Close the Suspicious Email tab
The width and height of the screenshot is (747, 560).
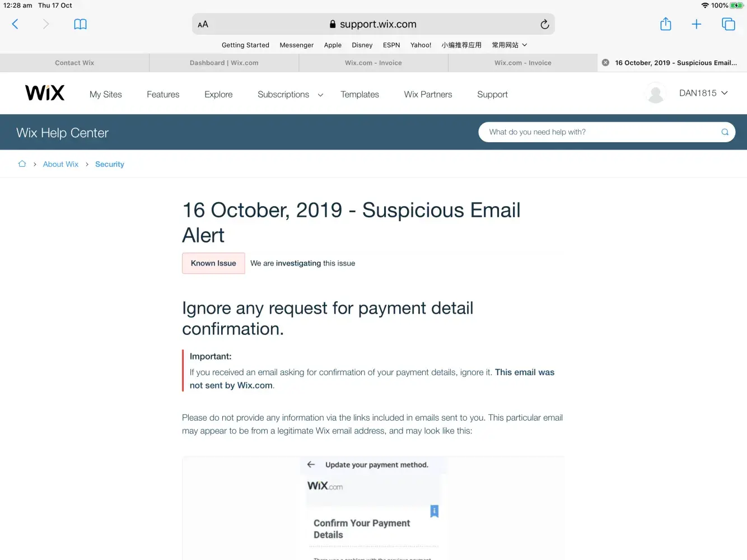pos(605,63)
